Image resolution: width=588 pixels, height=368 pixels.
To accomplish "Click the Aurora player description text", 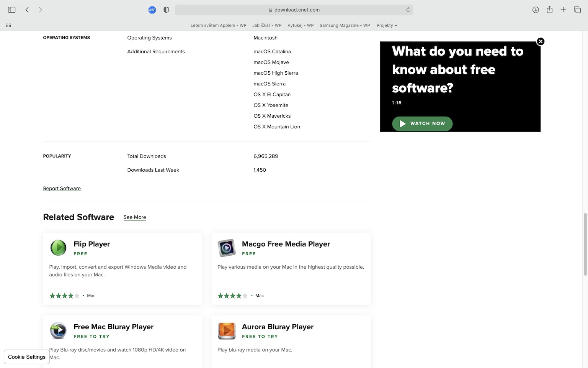I will [x=255, y=350].
